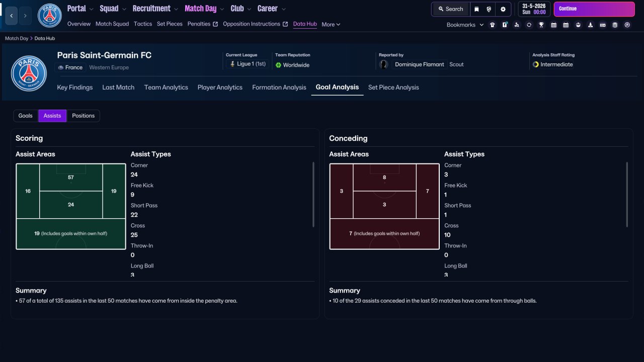
Task: Click the play circle icon in bookmarks bar
Action: [627, 25]
